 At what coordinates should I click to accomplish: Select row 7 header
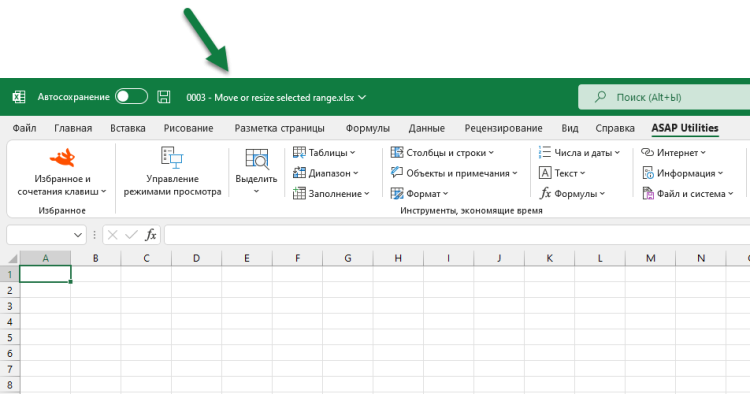(x=10, y=369)
